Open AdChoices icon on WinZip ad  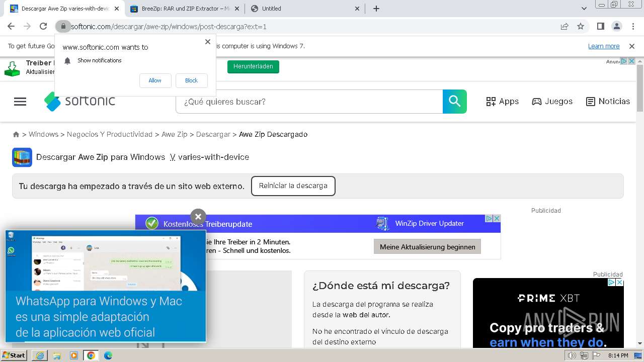(x=489, y=218)
